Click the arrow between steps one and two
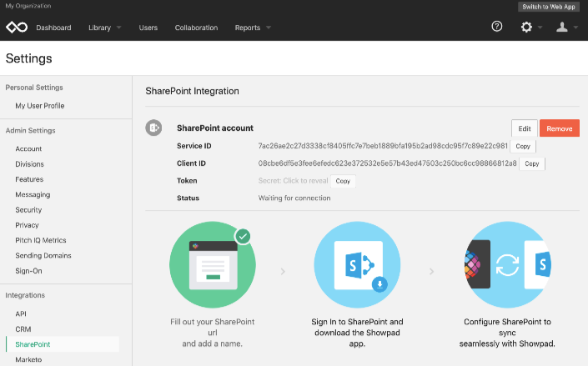This screenshot has width=588, height=366. pos(283,271)
